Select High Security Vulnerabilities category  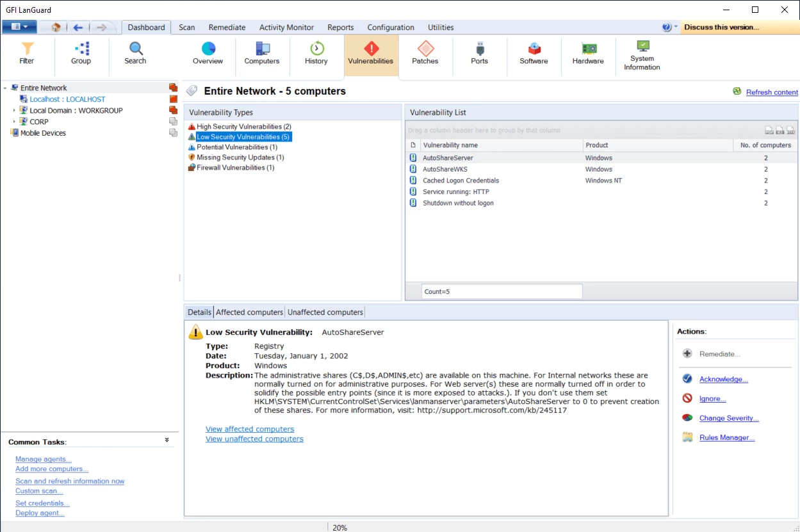tap(243, 127)
